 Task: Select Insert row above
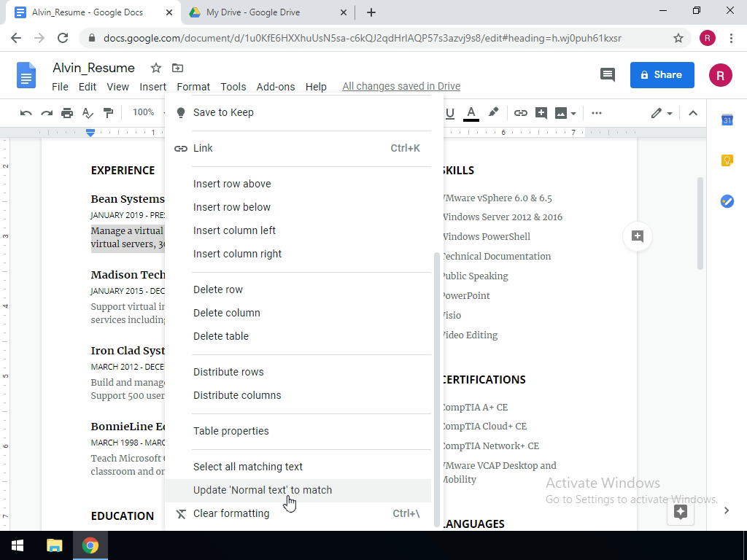(298, 184)
